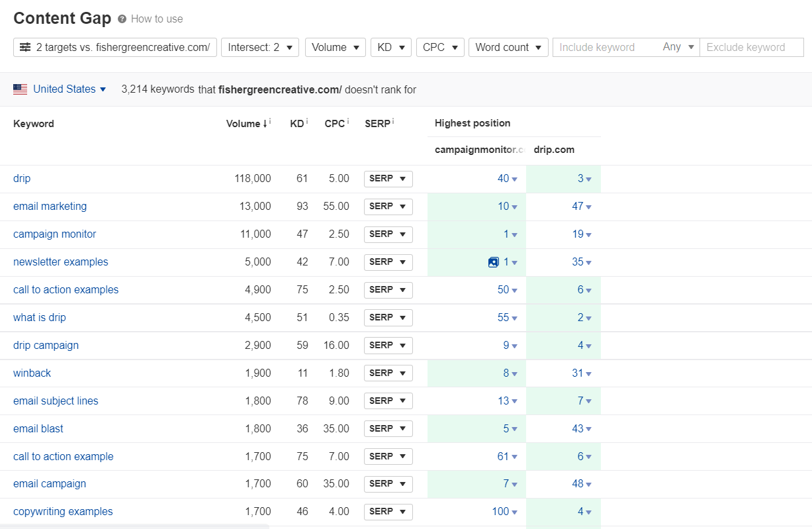The height and width of the screenshot is (529, 812).
Task: Open the call to action example keyword link
Action: coord(63,457)
